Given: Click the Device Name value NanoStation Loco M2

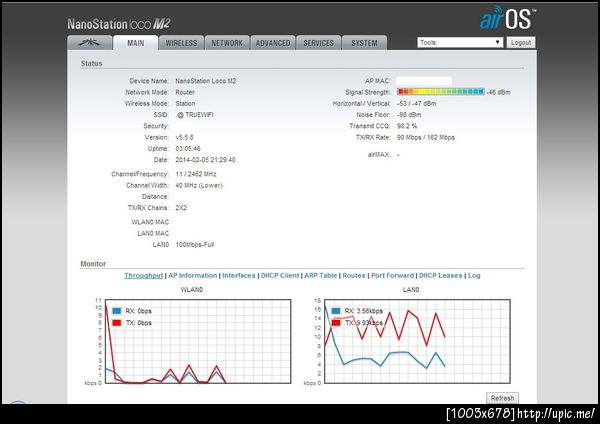Looking at the screenshot, I should (x=206, y=81).
